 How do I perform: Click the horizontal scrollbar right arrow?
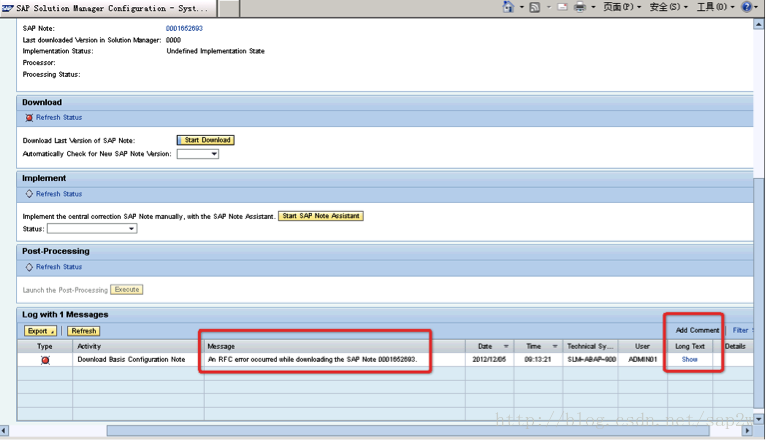(747, 431)
